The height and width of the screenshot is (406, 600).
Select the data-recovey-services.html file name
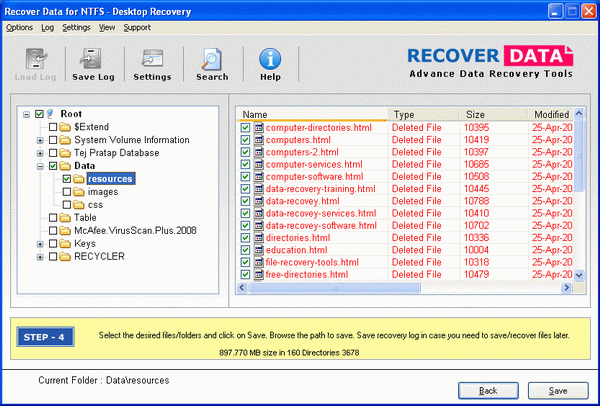click(x=321, y=214)
